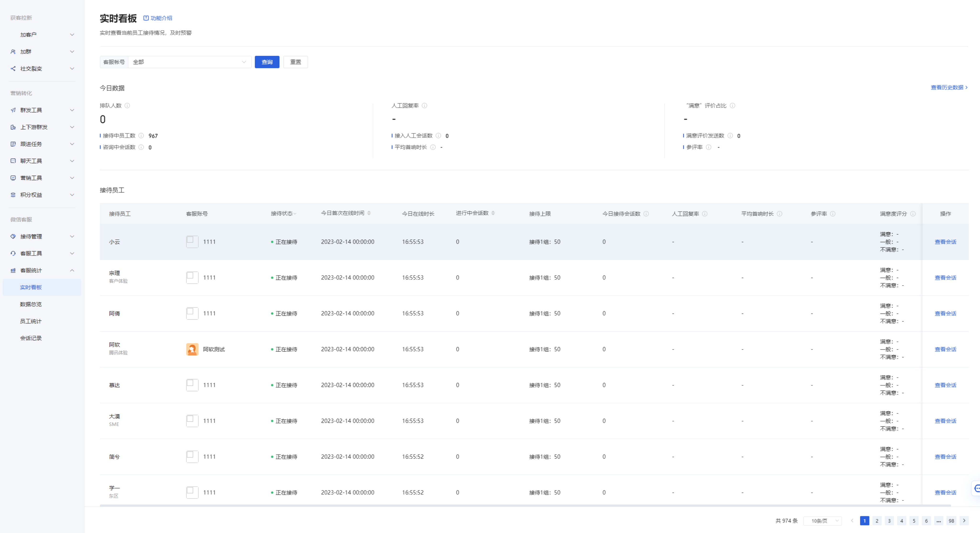
Task: Open 数据总览 in the sidebar
Action: 31,304
